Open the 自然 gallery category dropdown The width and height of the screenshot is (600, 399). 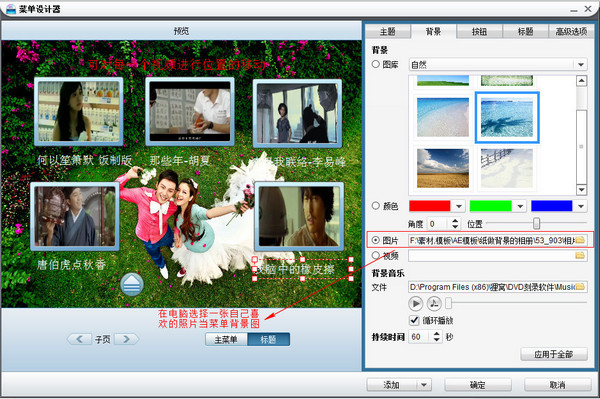pyautogui.click(x=581, y=65)
